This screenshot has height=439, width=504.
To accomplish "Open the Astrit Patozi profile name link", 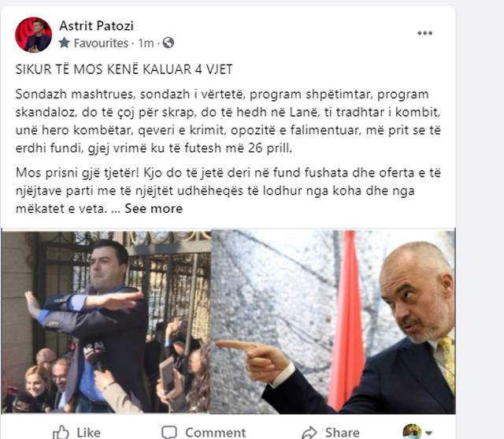I will [96, 26].
